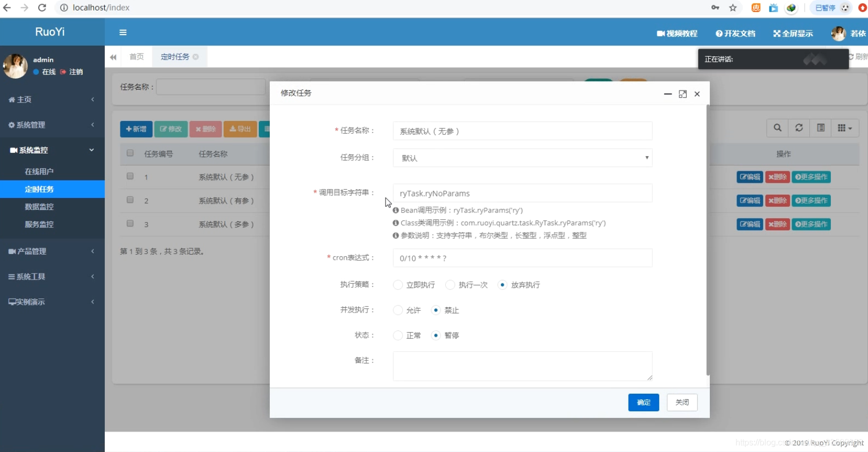The image size is (868, 452).
Task: Expand the 系统管理 sidebar menu
Action: pyautogui.click(x=52, y=125)
